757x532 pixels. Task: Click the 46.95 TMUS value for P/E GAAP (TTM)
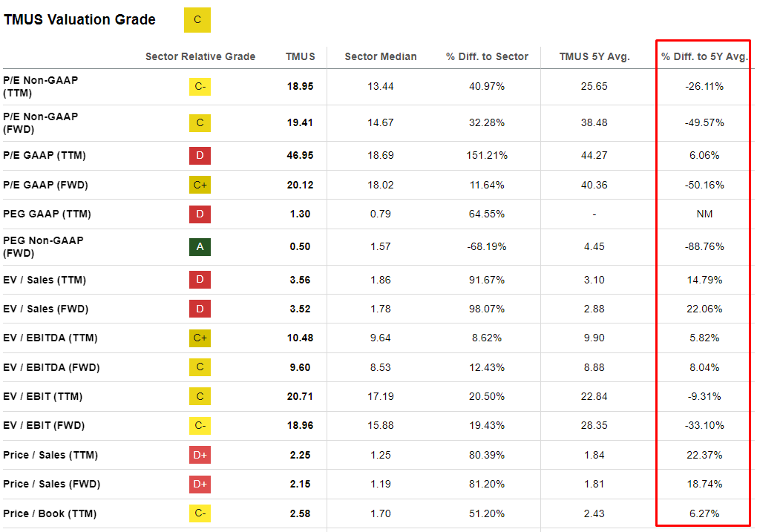tap(300, 156)
